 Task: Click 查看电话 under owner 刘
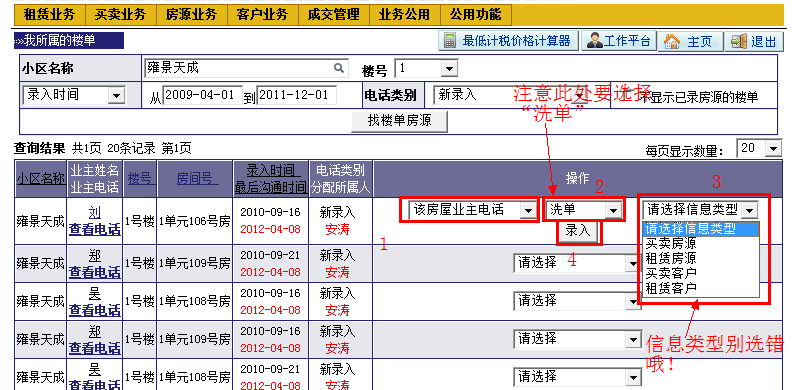[95, 229]
